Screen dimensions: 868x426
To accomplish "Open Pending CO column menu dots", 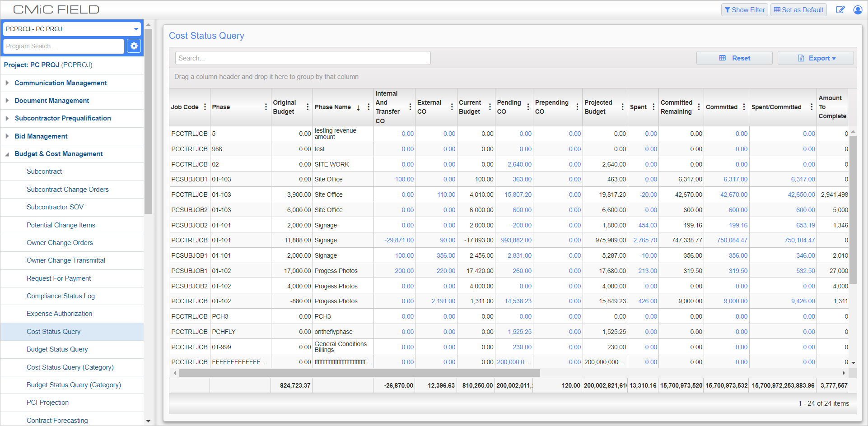I will tap(528, 107).
